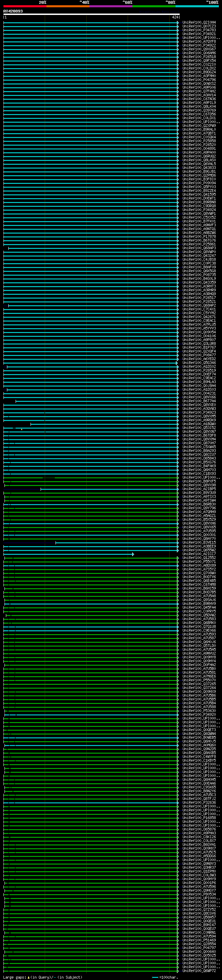
Task: Select the UniRef100_P16858 label
Action: pos(199,818)
